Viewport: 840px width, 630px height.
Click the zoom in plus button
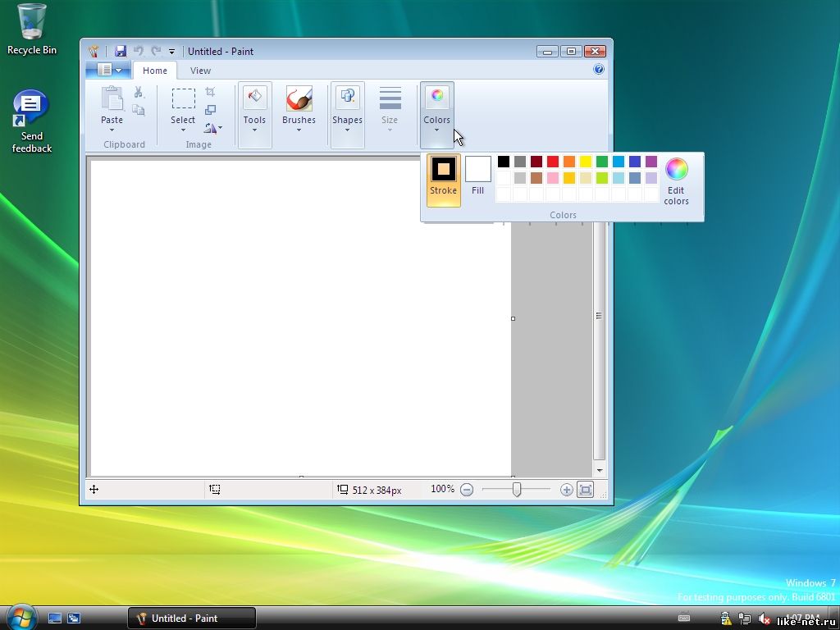click(566, 490)
